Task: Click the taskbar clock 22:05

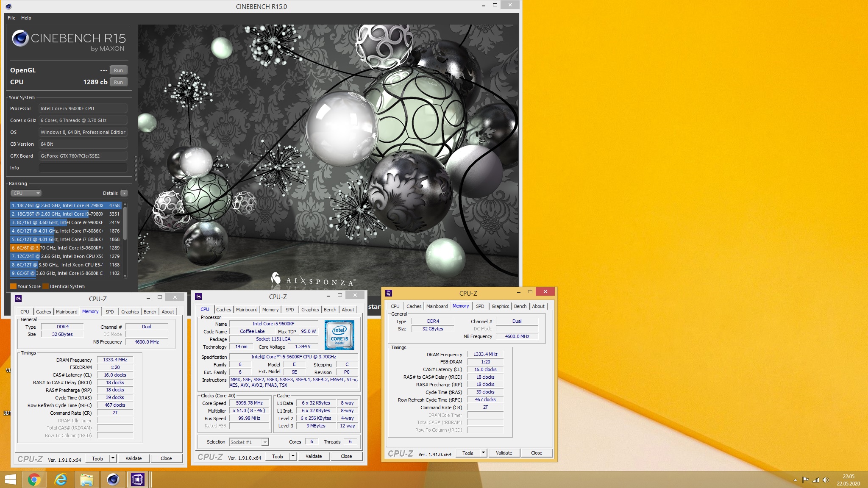Action: click(849, 477)
